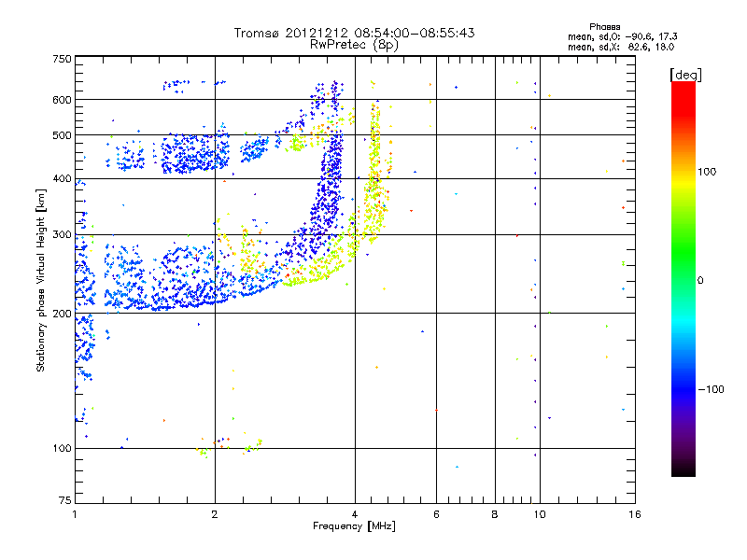Click the "600" y-axis tick label
Screen dimensions: 747x560
point(62,100)
